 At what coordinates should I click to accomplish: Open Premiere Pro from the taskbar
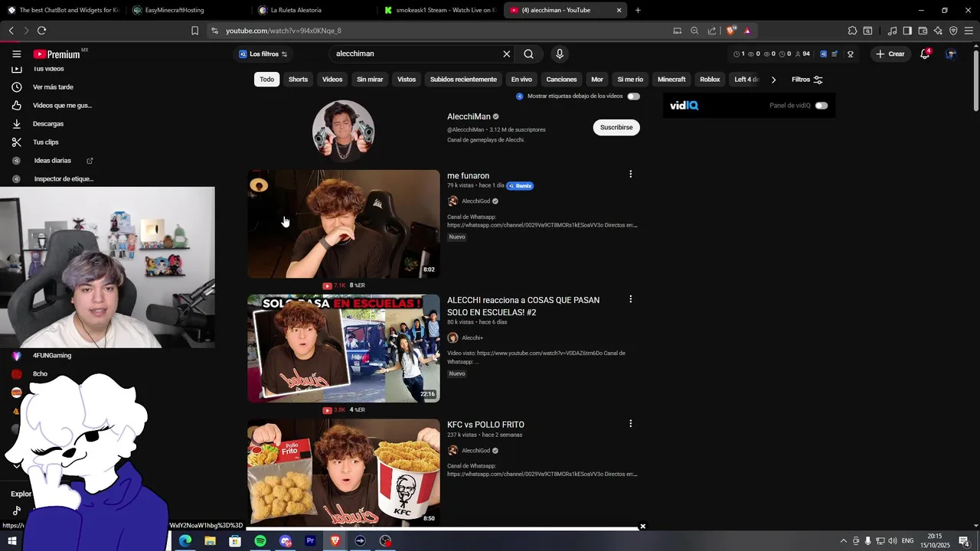(310, 541)
